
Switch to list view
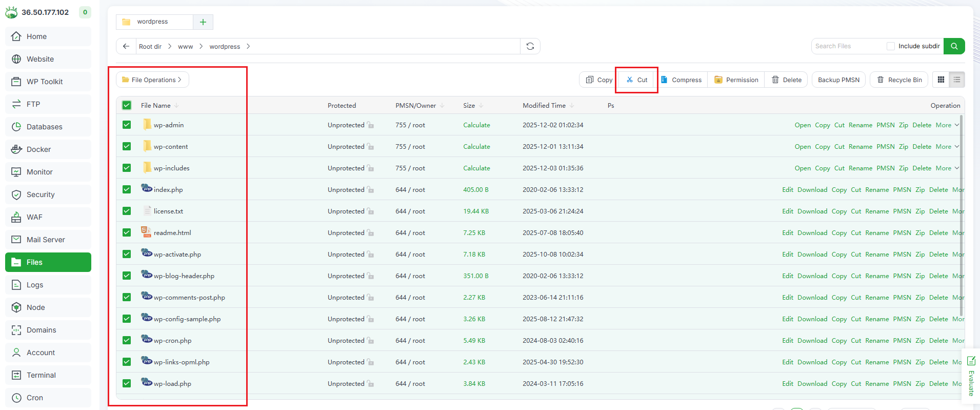pyautogui.click(x=957, y=80)
